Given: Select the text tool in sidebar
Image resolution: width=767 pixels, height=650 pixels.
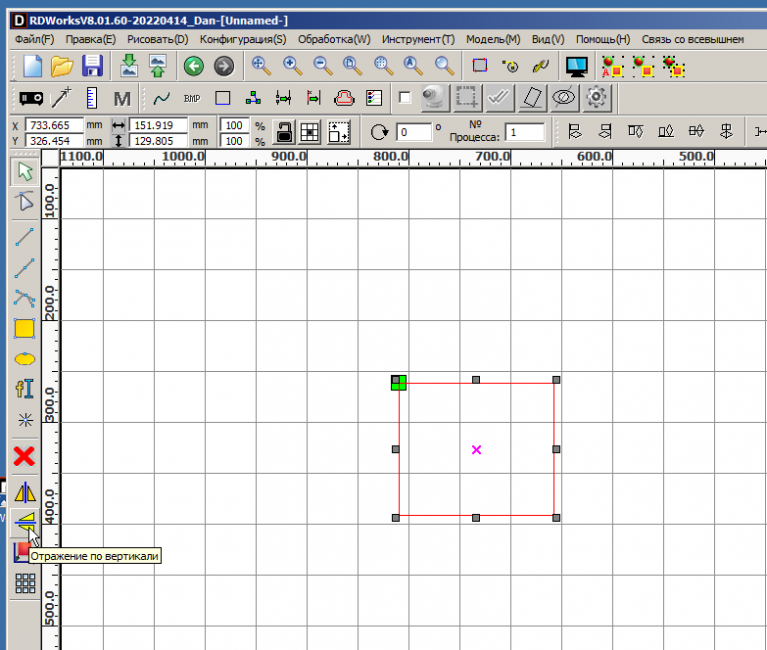Looking at the screenshot, I should [x=25, y=390].
